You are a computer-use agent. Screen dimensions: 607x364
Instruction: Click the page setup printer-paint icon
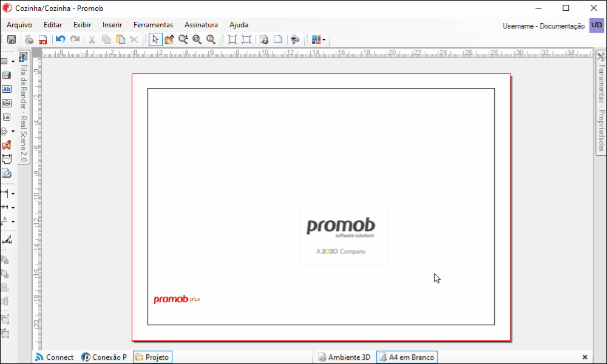295,39
